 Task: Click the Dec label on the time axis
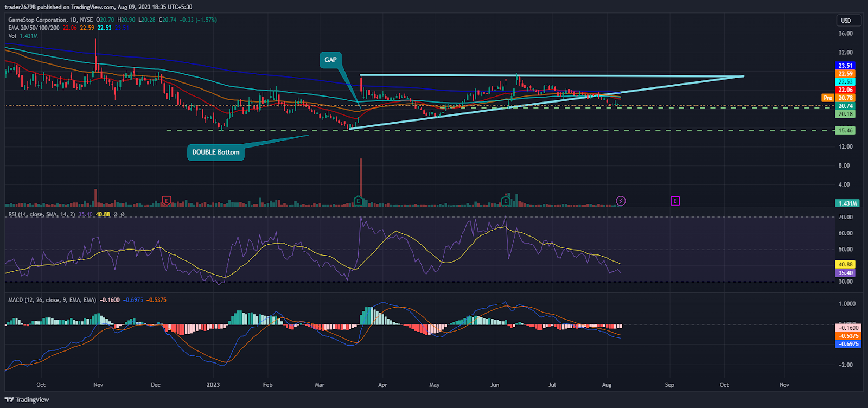(156, 385)
